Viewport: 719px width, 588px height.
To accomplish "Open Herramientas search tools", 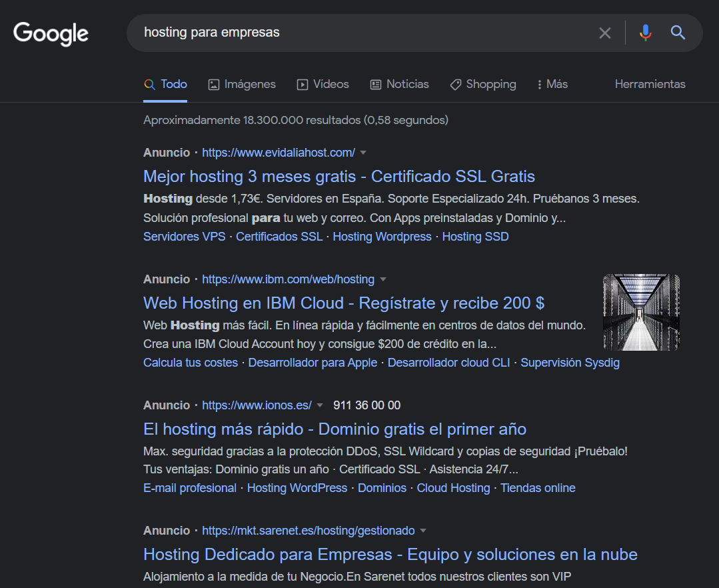I will (x=650, y=84).
